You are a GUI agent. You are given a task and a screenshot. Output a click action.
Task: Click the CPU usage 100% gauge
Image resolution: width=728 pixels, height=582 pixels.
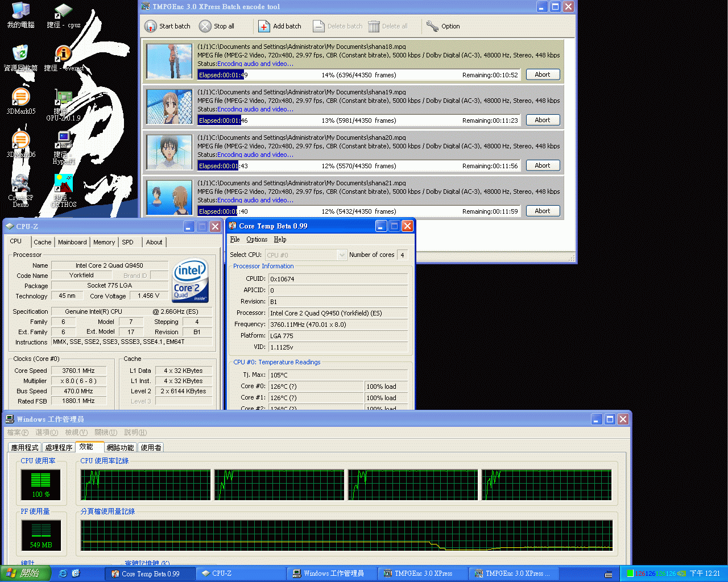click(x=40, y=484)
